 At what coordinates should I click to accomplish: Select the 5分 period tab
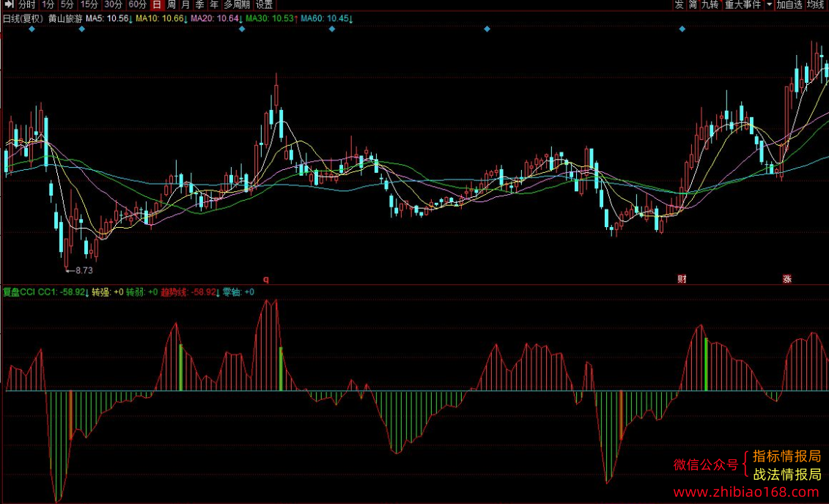pyautogui.click(x=67, y=4)
